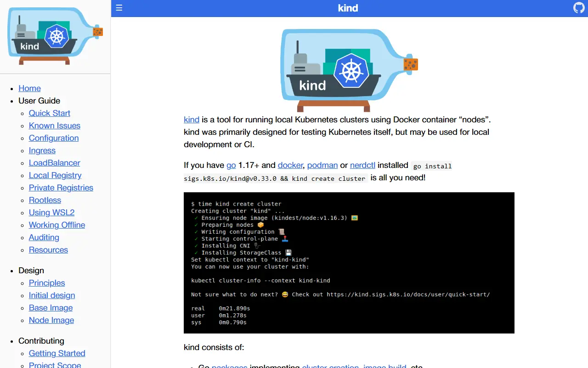Viewport: 588px width, 368px height.
Task: Follow the 'kind' link in intro paragraph
Action: 192,120
